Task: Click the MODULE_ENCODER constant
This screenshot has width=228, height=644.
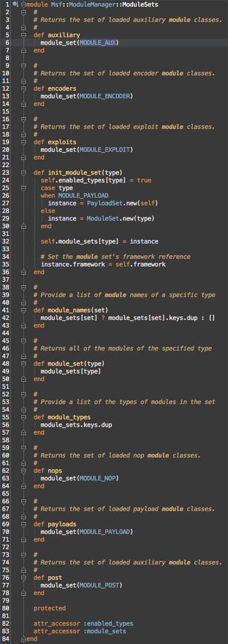Action: [105, 96]
